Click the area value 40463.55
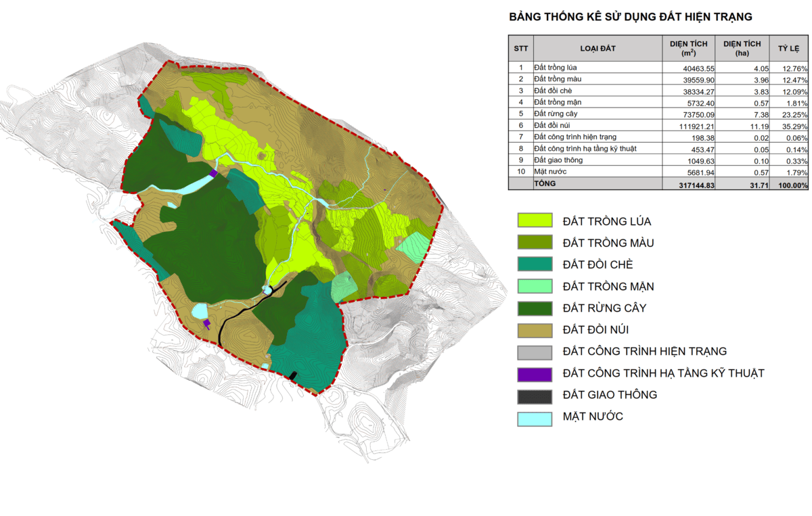The image size is (812, 516). point(697,68)
